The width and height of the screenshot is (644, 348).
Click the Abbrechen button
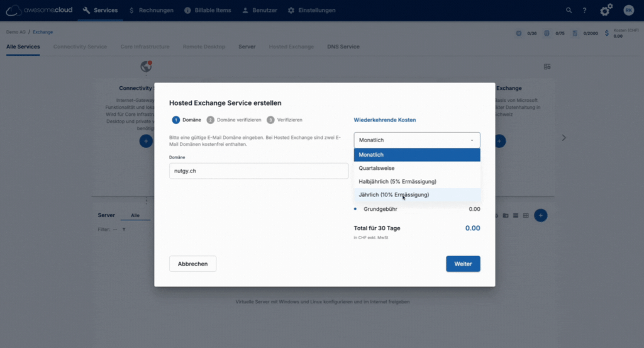(192, 264)
